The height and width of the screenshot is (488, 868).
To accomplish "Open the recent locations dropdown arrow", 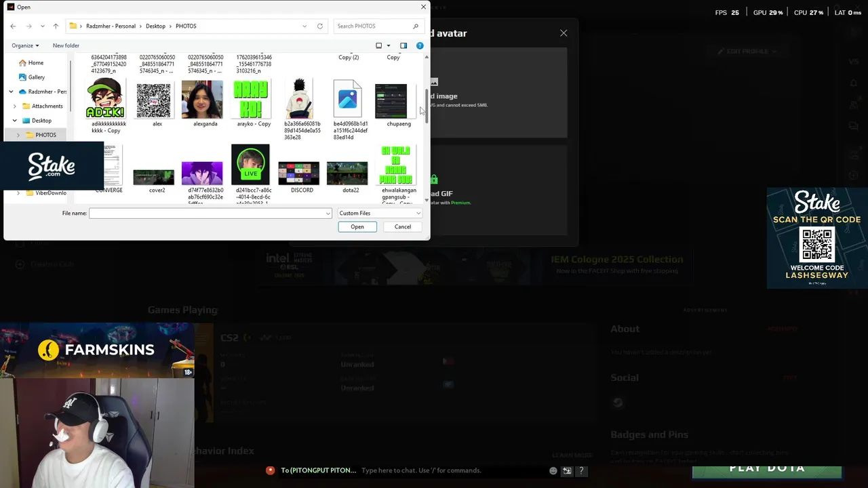I will point(43,26).
